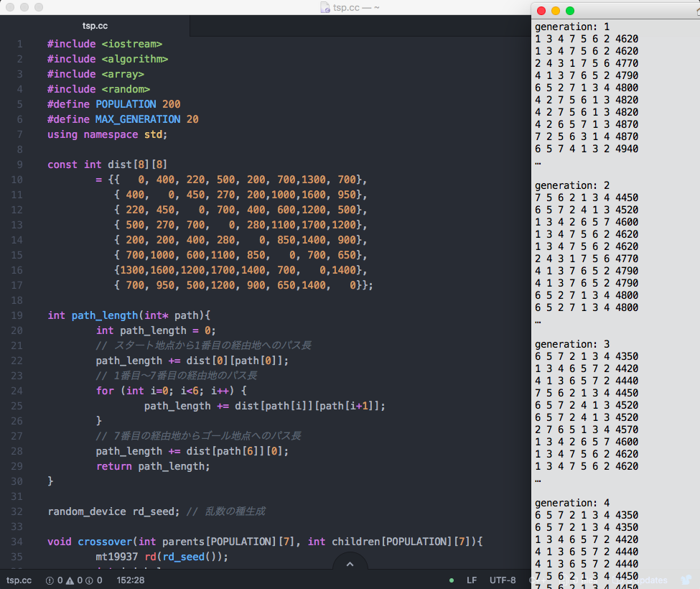The image size is (700, 589).
Task: Click 'return path_length;' on line 29
Action: (x=153, y=466)
